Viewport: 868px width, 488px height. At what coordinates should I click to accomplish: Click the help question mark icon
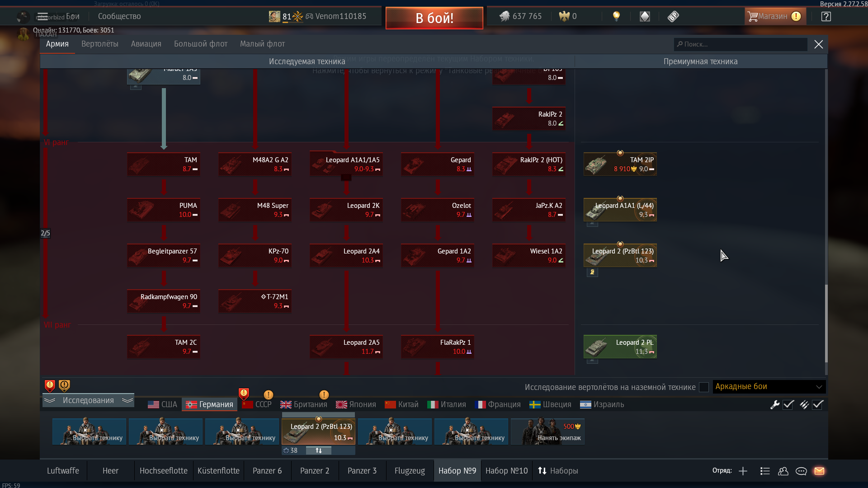(x=826, y=16)
